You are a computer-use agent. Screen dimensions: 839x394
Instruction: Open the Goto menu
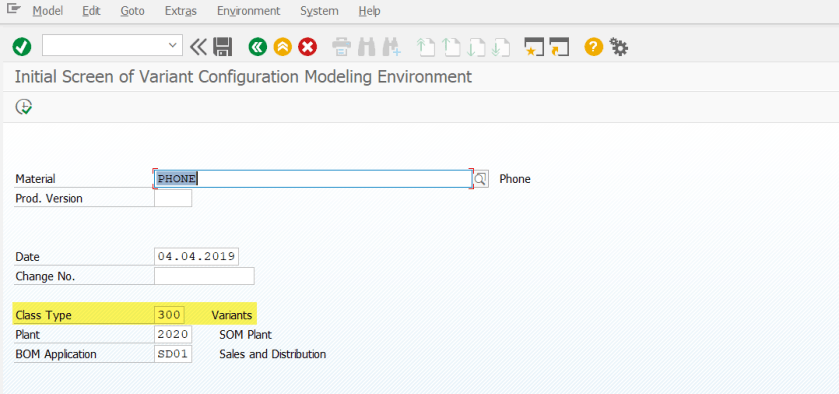(x=133, y=11)
